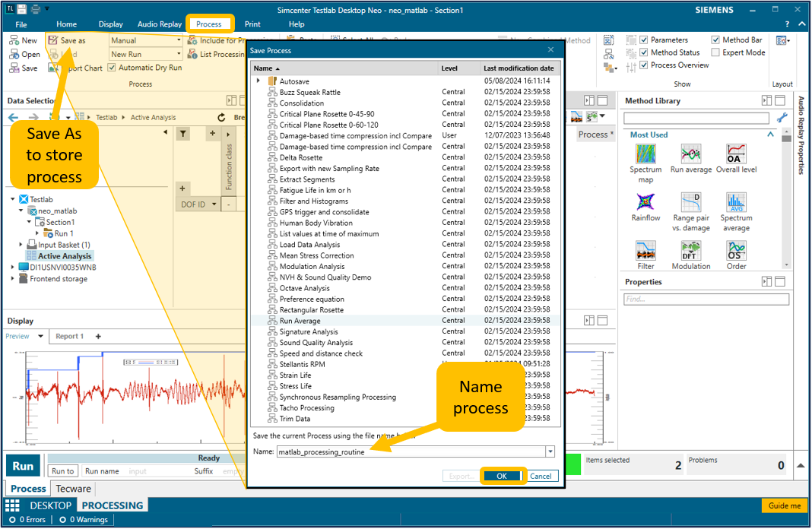Viewport: 812px width, 529px height.
Task: Open the Print ribbon tab
Action: click(x=252, y=24)
